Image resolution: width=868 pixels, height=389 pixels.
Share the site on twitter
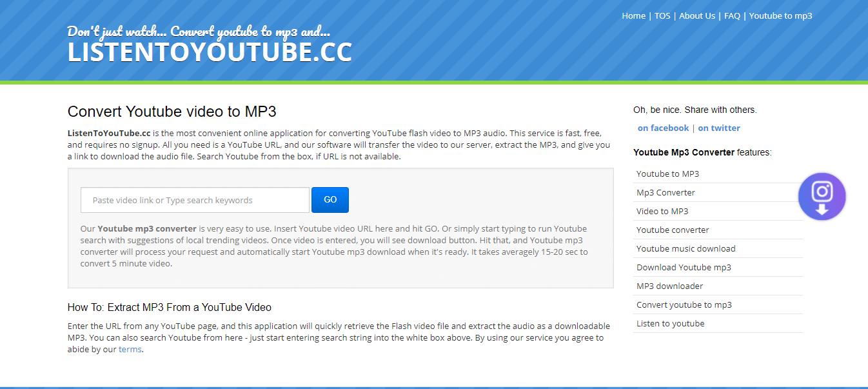tap(719, 128)
